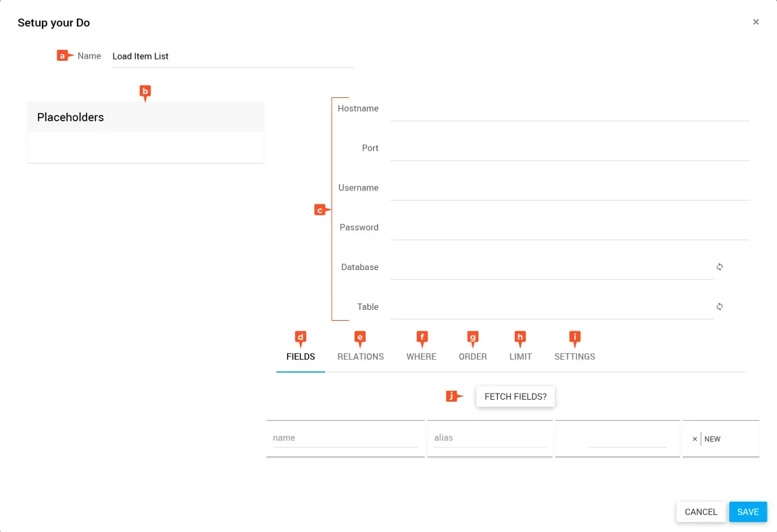Edit the Name field "Load Item List"
777x532 pixels.
(232, 57)
